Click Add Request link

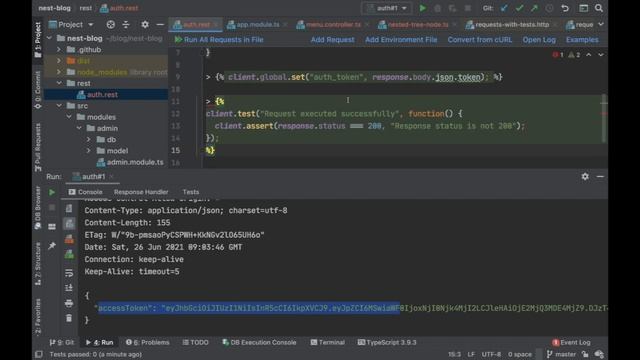point(332,40)
